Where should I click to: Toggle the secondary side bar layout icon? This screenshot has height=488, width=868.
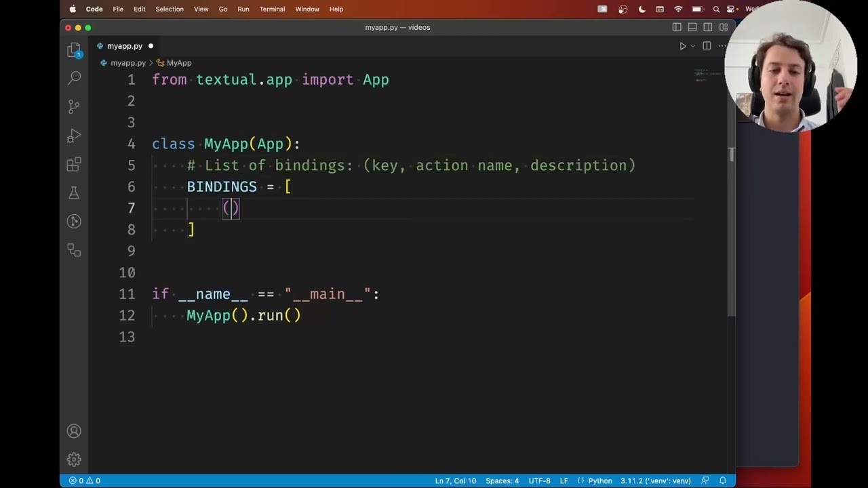[708, 27]
